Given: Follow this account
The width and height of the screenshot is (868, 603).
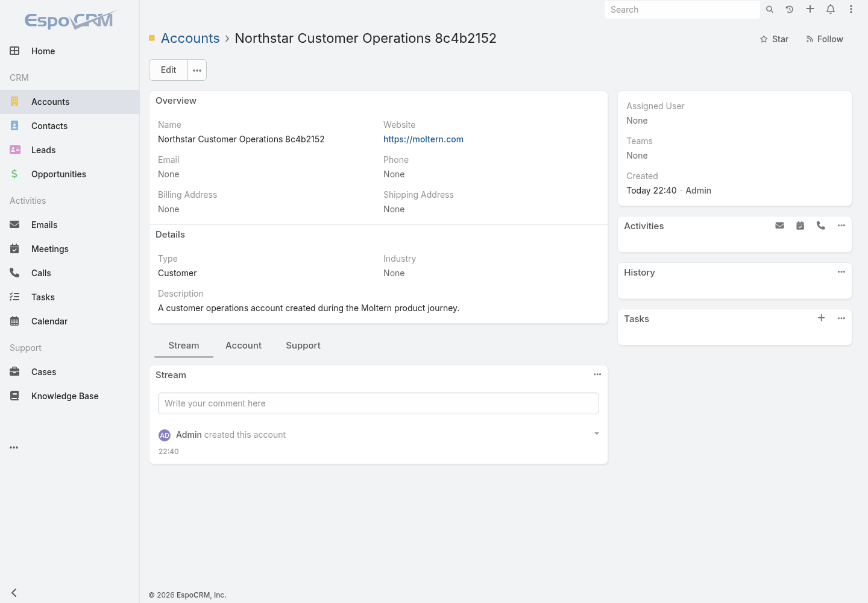Looking at the screenshot, I should point(825,39).
